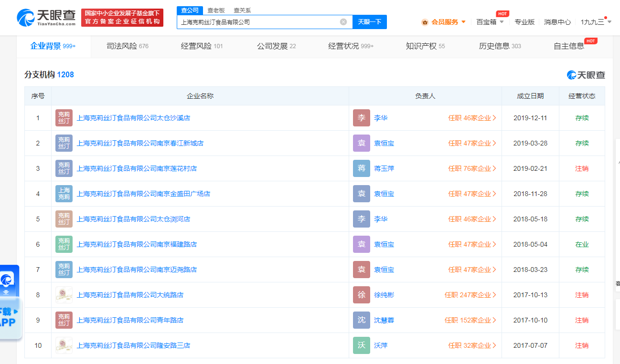Open user account 1九九三 dropdown
Image resolution: width=620 pixels, height=364 pixels.
pyautogui.click(x=595, y=22)
